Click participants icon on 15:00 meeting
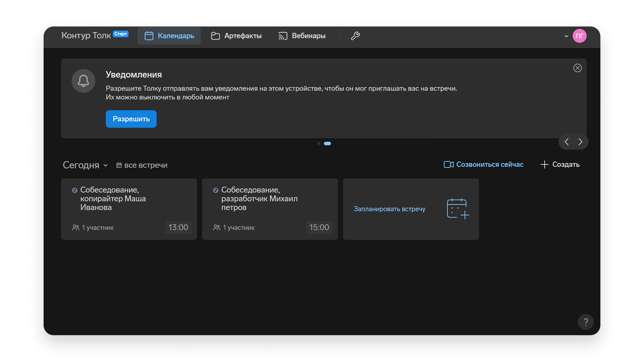Viewport: 644px width, 362px height. [x=217, y=228]
